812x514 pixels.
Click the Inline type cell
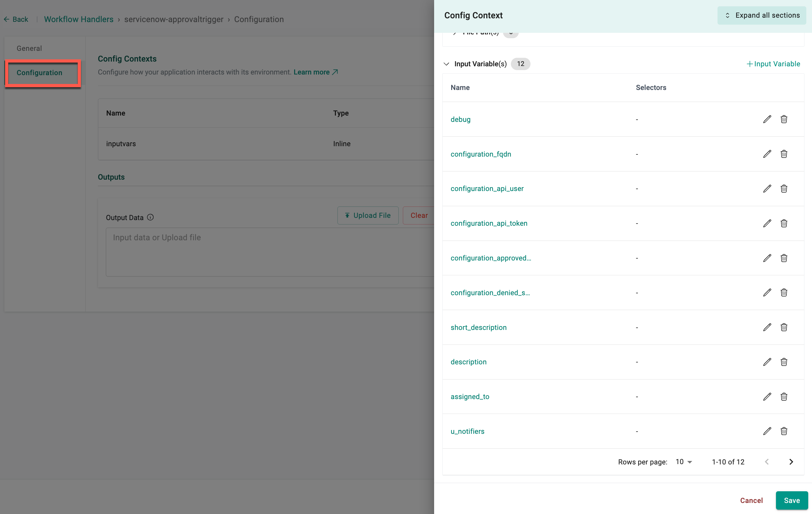click(342, 144)
